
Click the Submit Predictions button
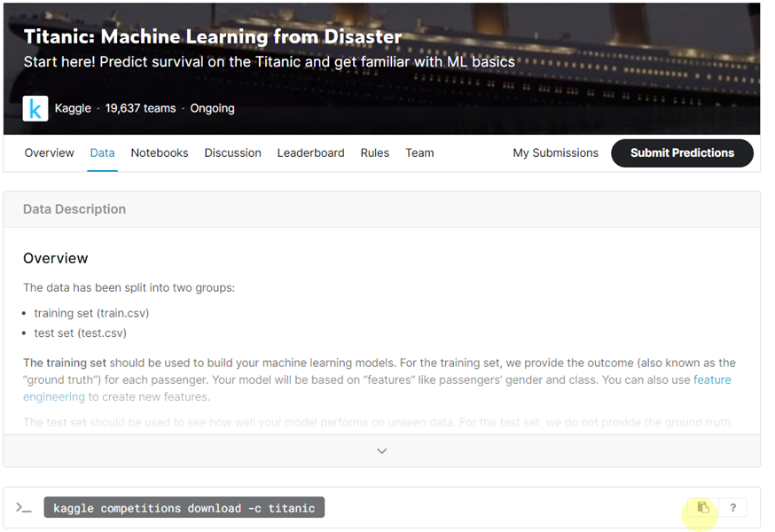682,153
